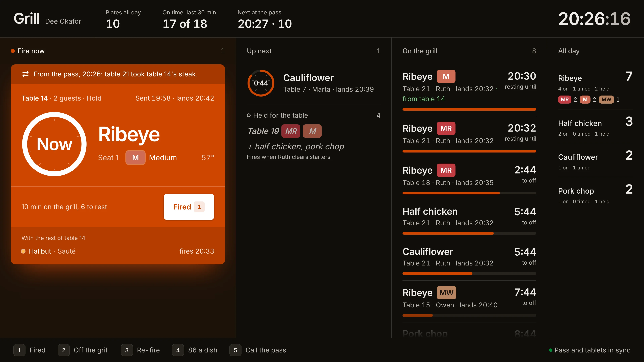
Task: Click progress bar of Table 18 Ribeye
Action: pyautogui.click(x=469, y=193)
